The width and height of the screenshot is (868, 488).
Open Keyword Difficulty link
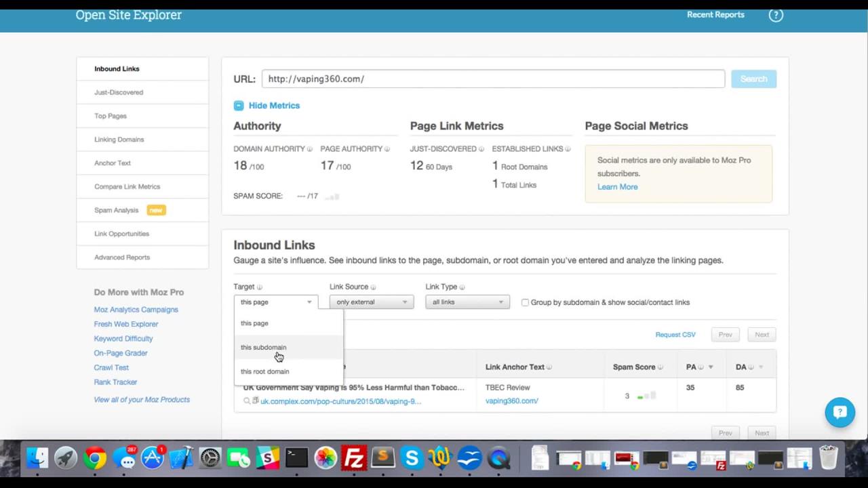[123, 339]
